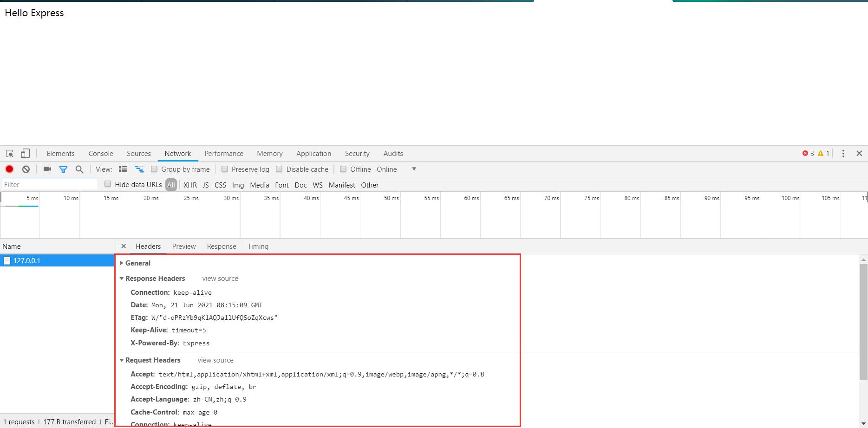Filter requests by Font

pyautogui.click(x=282, y=185)
